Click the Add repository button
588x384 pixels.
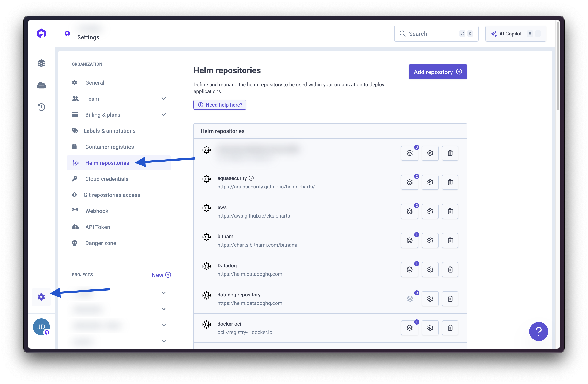click(x=438, y=72)
